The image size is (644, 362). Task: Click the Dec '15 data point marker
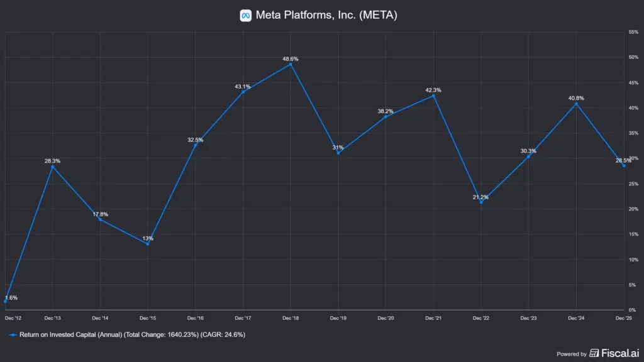point(148,244)
